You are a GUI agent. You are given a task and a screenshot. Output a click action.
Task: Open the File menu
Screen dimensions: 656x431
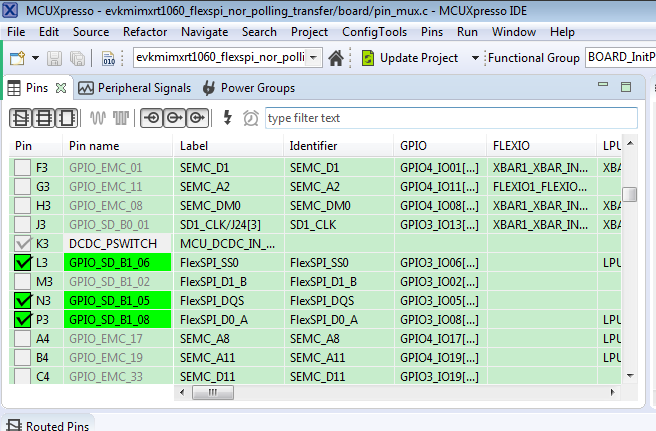click(16, 32)
